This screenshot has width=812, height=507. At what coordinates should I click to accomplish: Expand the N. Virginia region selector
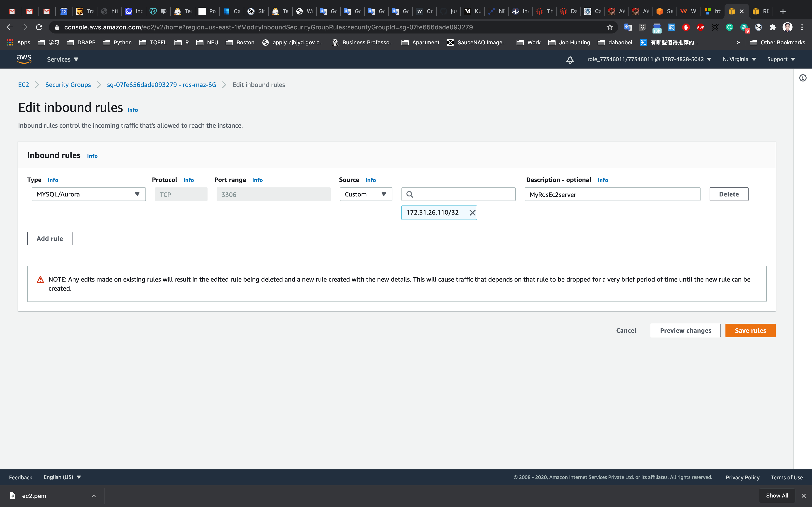739,59
